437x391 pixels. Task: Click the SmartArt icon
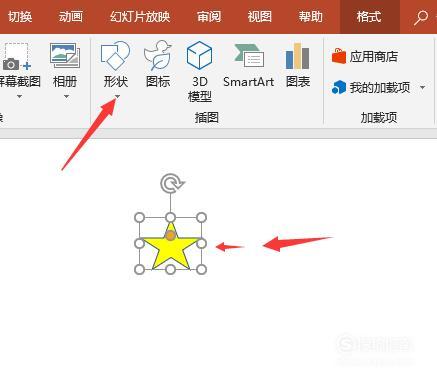coord(249,55)
